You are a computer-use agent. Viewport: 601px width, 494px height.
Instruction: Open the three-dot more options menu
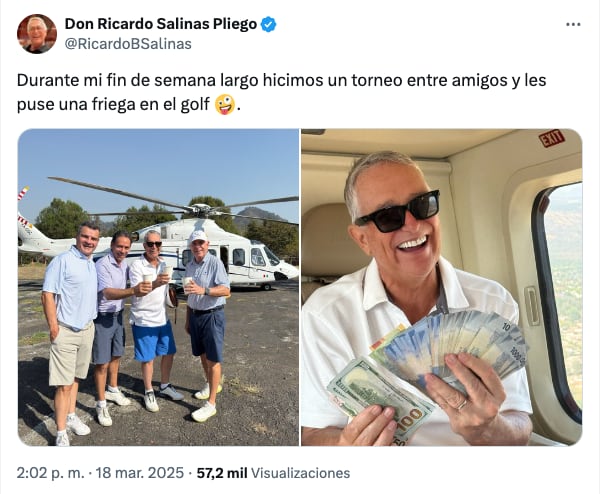[573, 24]
